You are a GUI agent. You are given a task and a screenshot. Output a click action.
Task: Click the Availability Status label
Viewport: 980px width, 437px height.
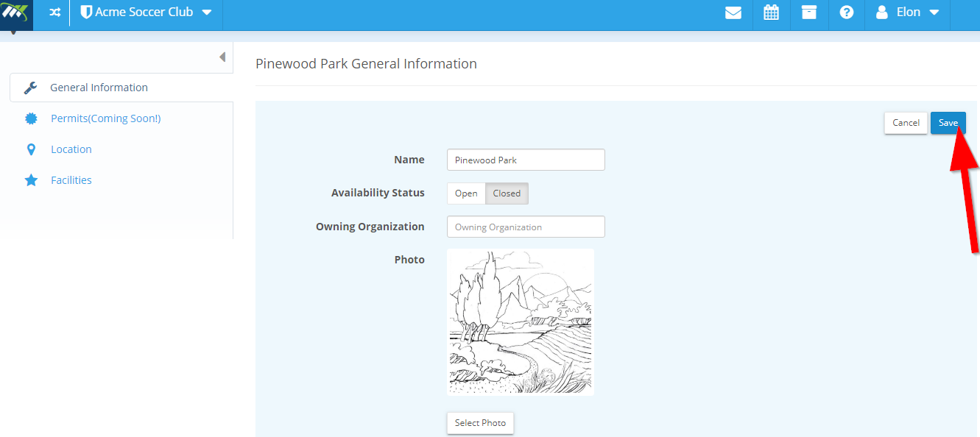(378, 193)
